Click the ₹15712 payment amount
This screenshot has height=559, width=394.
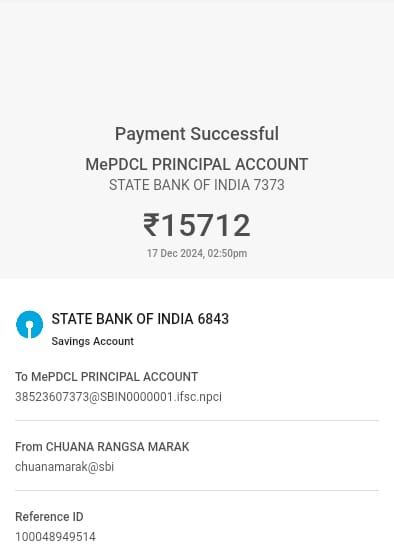tap(197, 225)
